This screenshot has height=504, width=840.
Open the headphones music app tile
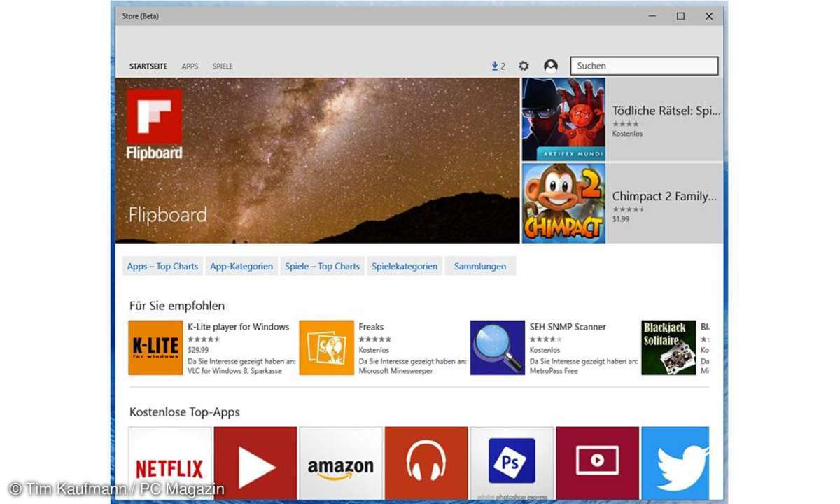(x=426, y=463)
